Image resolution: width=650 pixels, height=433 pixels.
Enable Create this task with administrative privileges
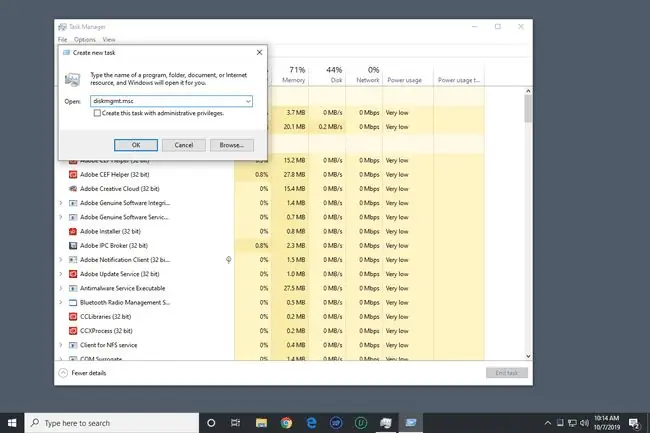click(97, 113)
